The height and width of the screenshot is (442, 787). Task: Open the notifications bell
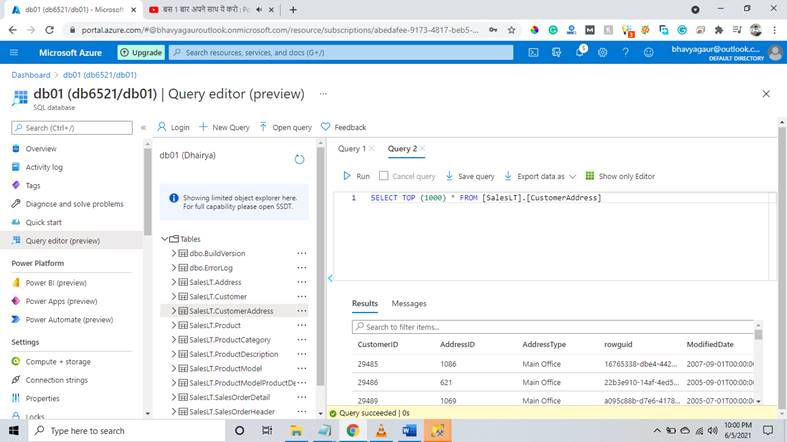[x=580, y=52]
